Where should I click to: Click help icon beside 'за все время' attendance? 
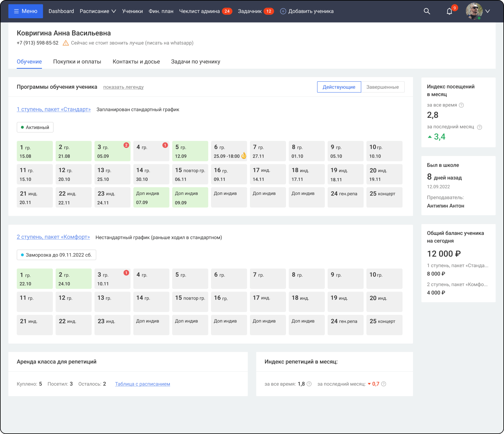click(x=461, y=105)
